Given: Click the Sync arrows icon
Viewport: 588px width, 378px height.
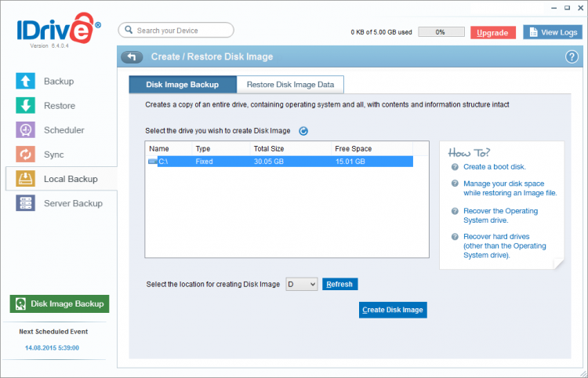Looking at the screenshot, I should [x=26, y=154].
